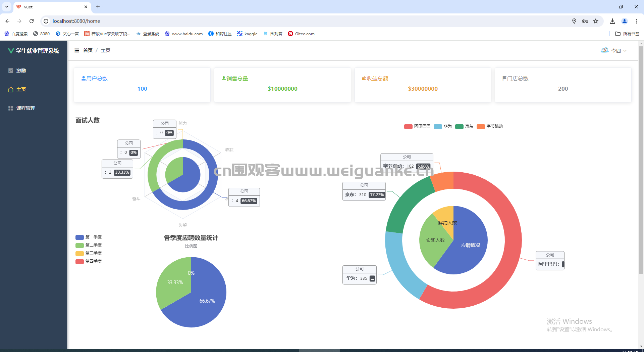Open the Gitee.com bookmark
Viewport: 644px width, 352px height.
[301, 34]
